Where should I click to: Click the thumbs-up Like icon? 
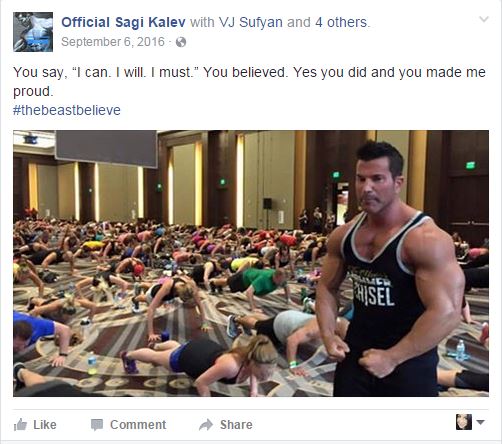point(20,424)
